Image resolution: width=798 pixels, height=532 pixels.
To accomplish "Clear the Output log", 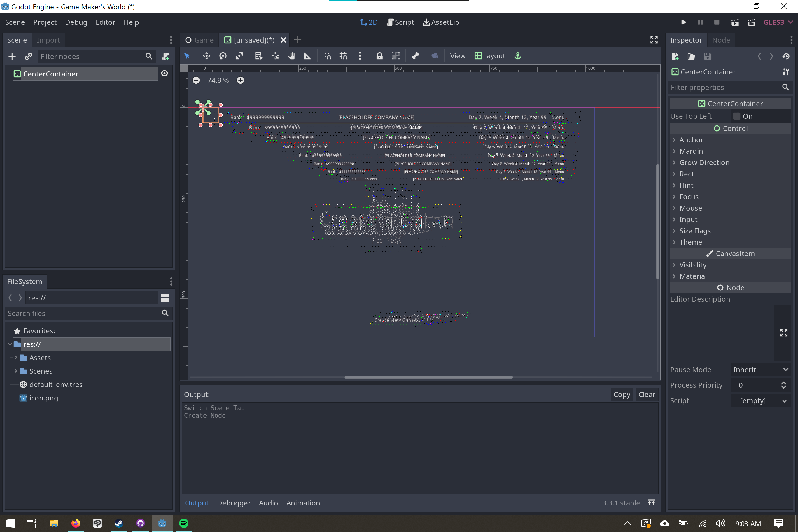I will pos(646,394).
